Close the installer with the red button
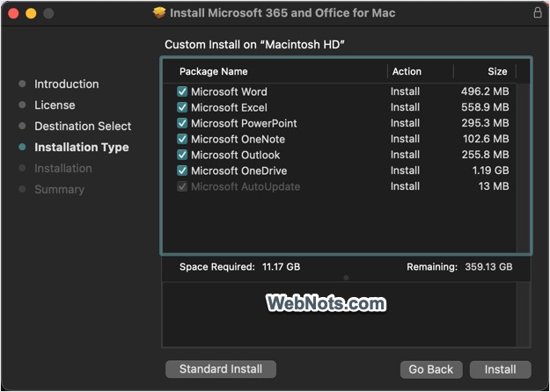The width and height of the screenshot is (550, 392). point(13,14)
